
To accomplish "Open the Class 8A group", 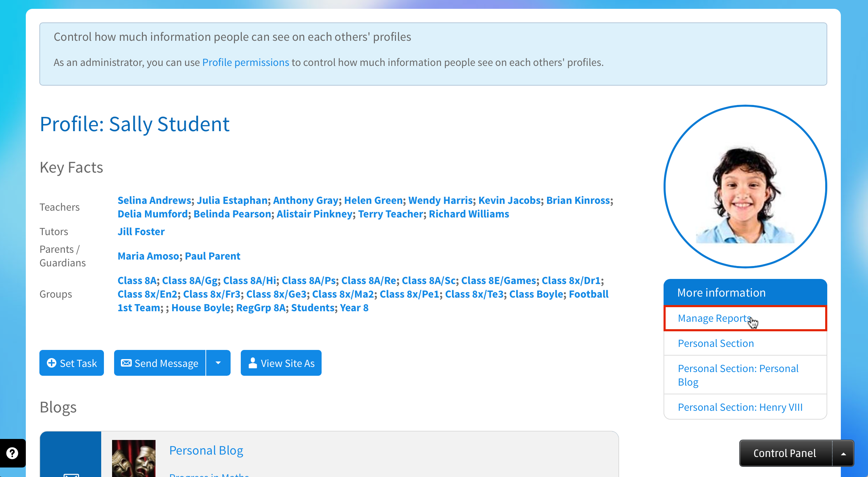I will pyautogui.click(x=137, y=280).
